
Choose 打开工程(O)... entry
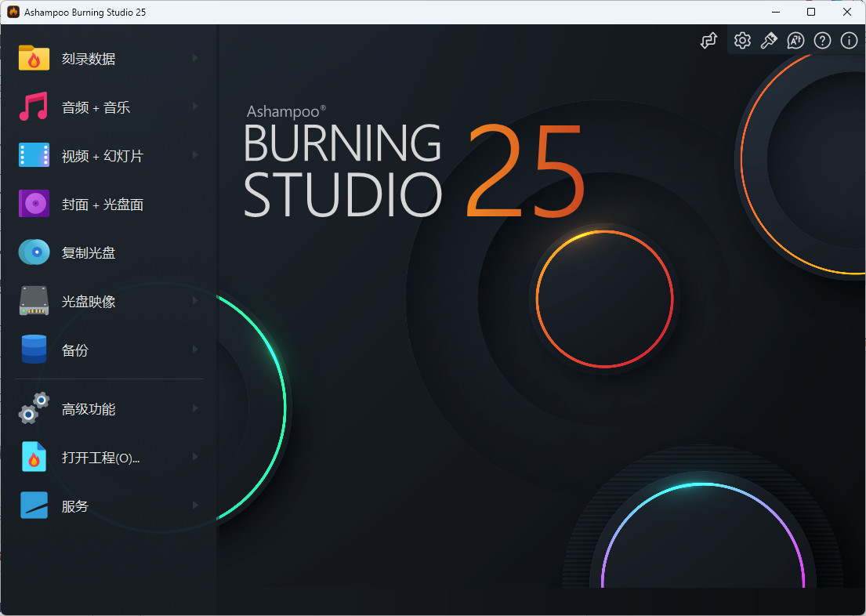[110, 458]
